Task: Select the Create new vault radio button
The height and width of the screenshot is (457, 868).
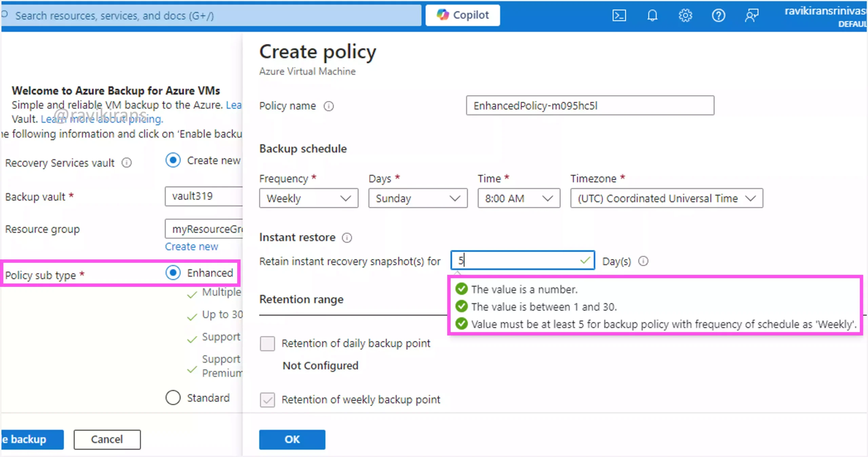Action: click(173, 160)
